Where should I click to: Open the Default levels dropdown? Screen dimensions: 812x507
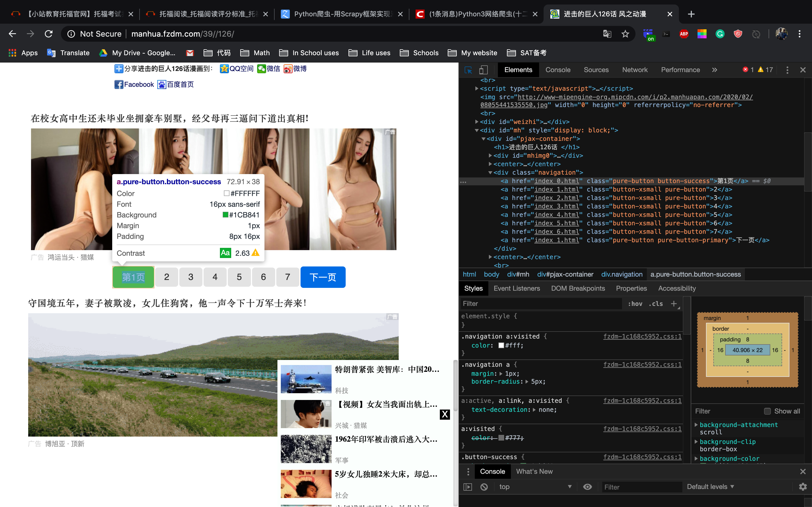(710, 487)
